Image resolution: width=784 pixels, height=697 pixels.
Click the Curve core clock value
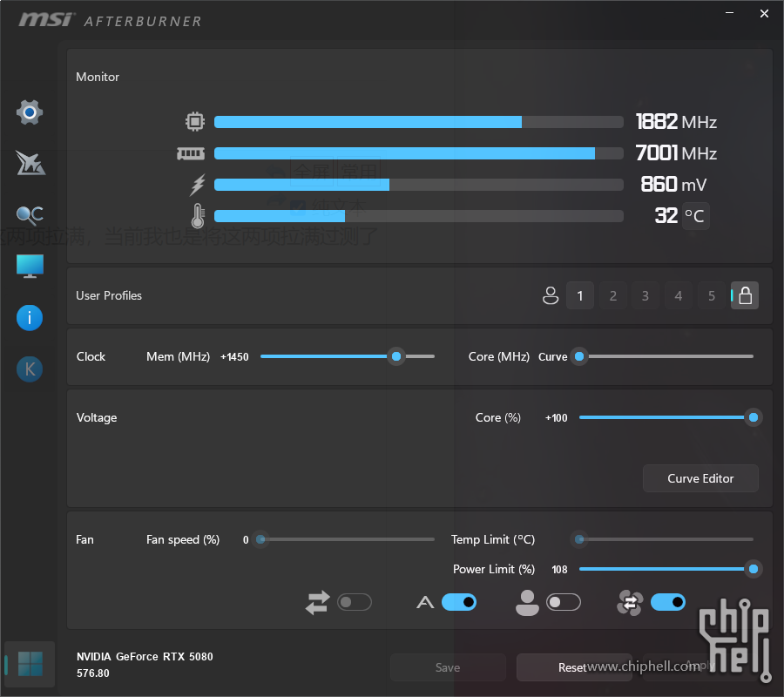552,357
